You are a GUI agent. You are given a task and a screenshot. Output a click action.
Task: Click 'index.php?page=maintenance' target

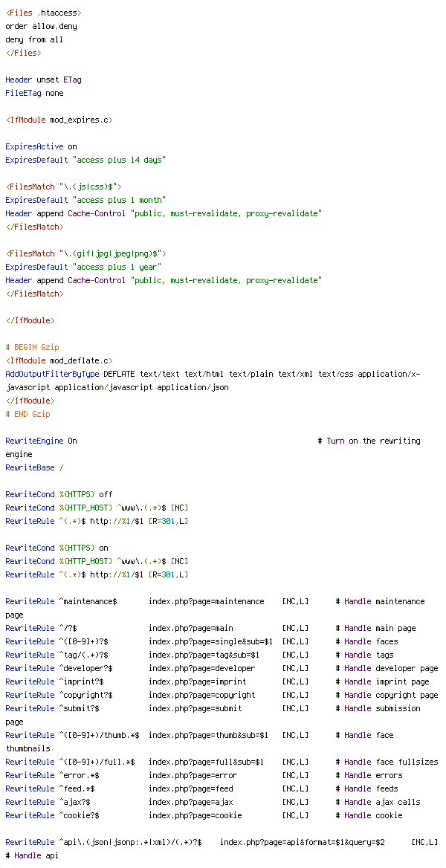click(206, 601)
